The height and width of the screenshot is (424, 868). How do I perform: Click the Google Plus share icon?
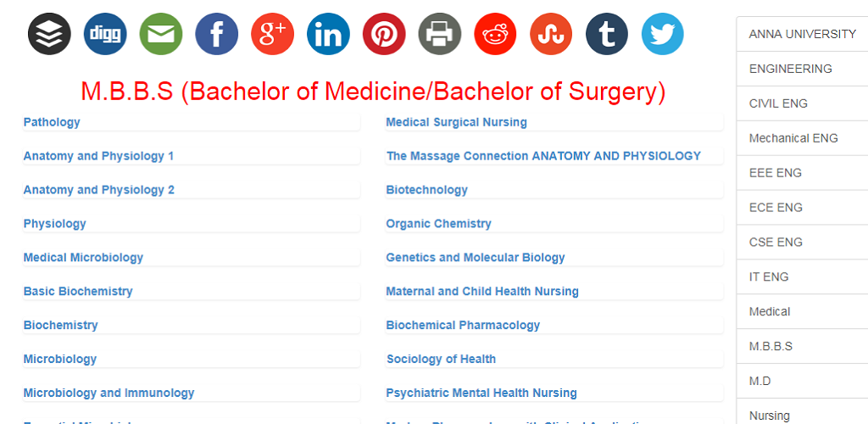click(272, 34)
